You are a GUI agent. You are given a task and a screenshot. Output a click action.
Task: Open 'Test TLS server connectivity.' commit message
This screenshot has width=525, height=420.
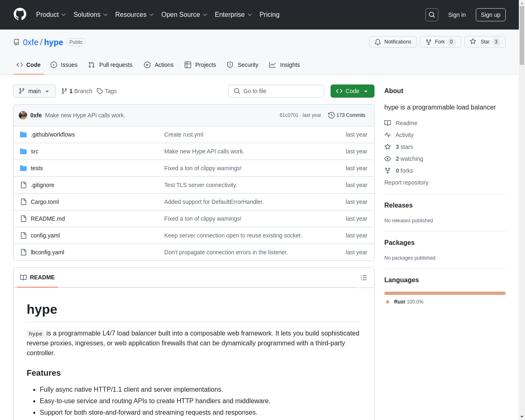point(201,185)
